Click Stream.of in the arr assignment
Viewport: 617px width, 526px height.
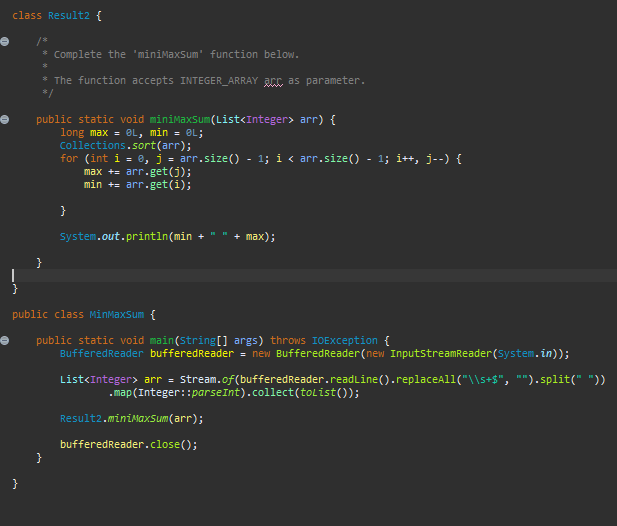(207, 379)
